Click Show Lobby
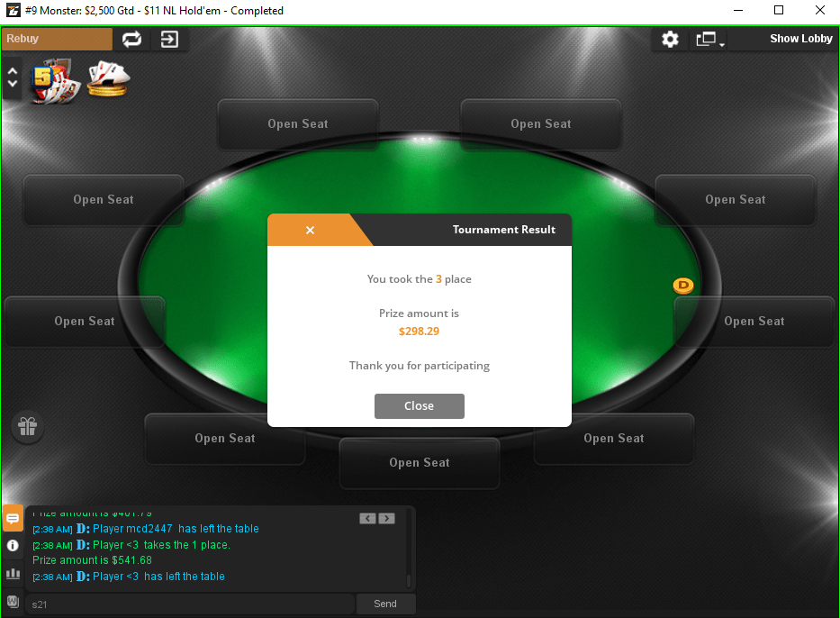Image resolution: width=840 pixels, height=618 pixels. [x=801, y=39]
